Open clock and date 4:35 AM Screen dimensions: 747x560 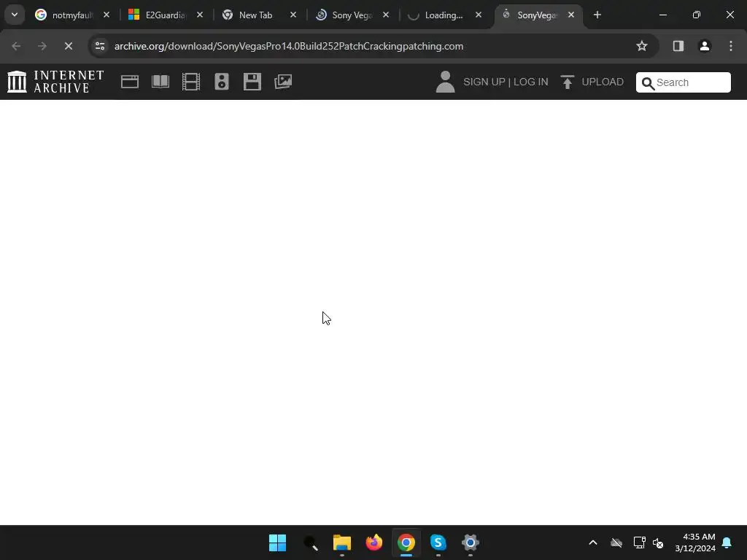pyautogui.click(x=695, y=542)
